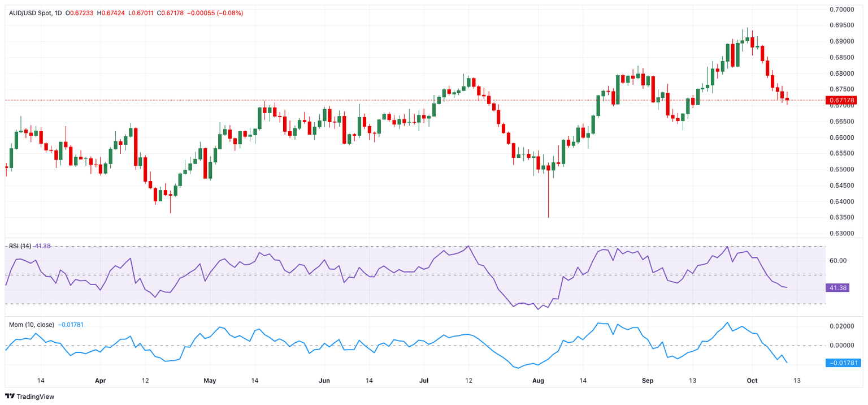Click the May label on time axis
Viewport: 868px width, 405px height.
point(210,381)
